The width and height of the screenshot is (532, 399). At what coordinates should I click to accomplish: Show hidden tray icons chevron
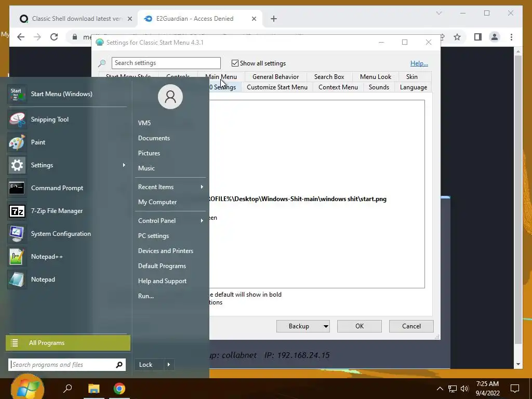pyautogui.click(x=440, y=389)
